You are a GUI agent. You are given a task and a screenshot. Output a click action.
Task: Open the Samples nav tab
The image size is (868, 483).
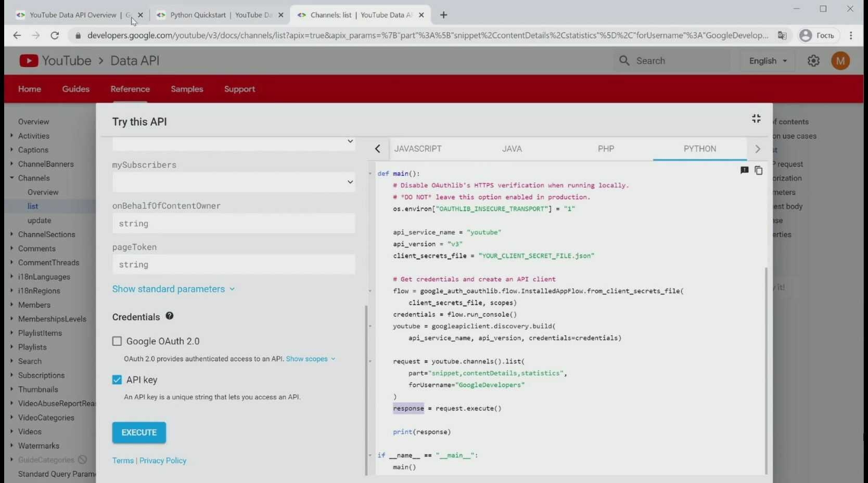pyautogui.click(x=187, y=89)
